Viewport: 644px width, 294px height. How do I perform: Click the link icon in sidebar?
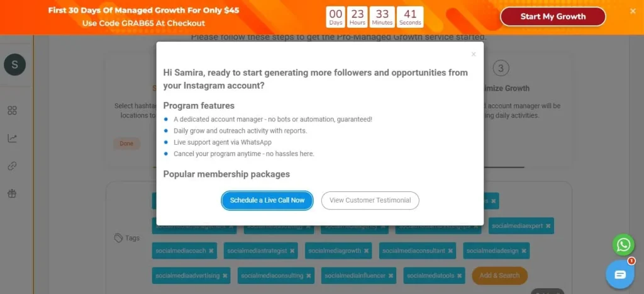[x=12, y=166]
